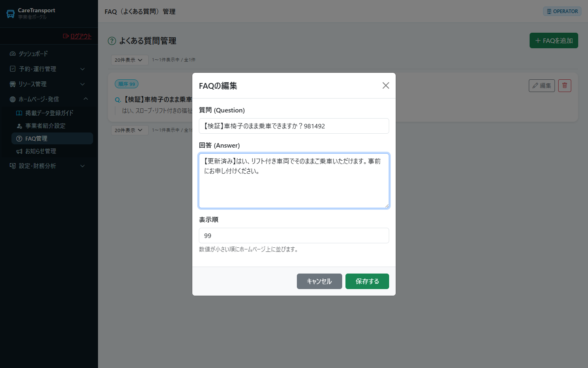Collapse ホームページ・発信 chevron
The width and height of the screenshot is (588, 368).
85,99
